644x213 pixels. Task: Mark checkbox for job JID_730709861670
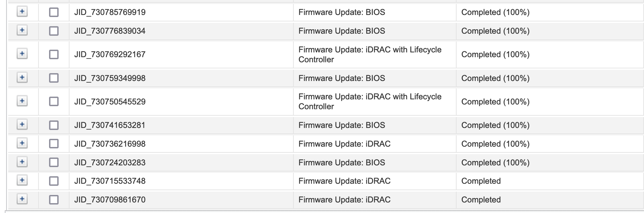click(54, 200)
